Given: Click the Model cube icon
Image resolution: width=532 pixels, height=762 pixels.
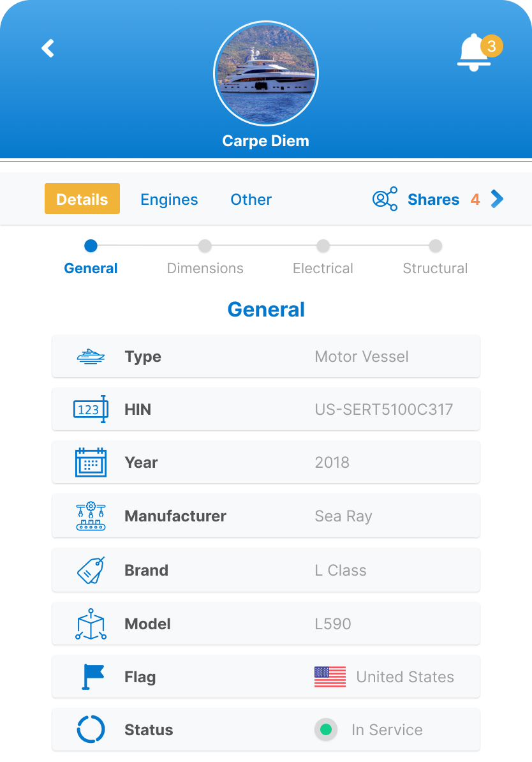Looking at the screenshot, I should click(x=91, y=624).
